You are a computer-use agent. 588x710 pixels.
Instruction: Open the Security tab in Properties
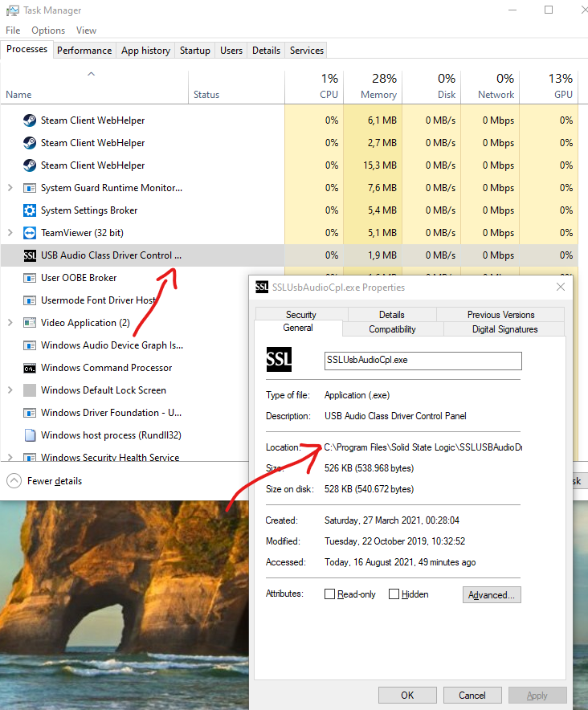pos(300,315)
